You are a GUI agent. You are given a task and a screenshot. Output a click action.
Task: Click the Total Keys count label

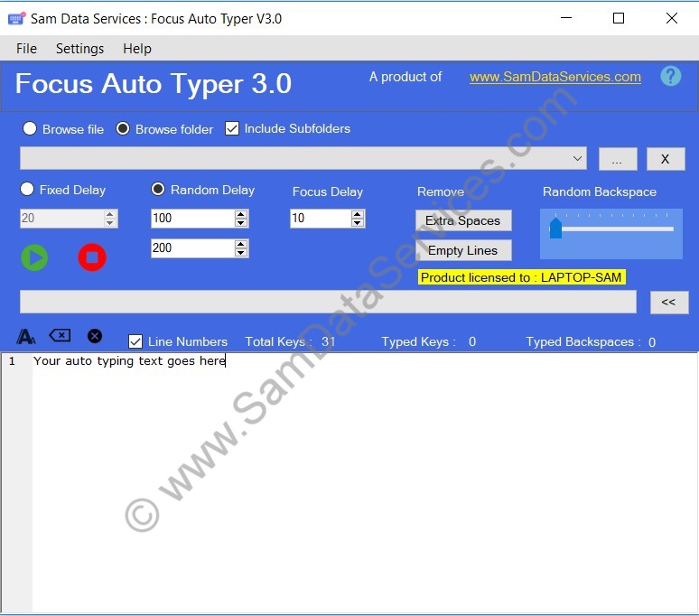click(290, 342)
